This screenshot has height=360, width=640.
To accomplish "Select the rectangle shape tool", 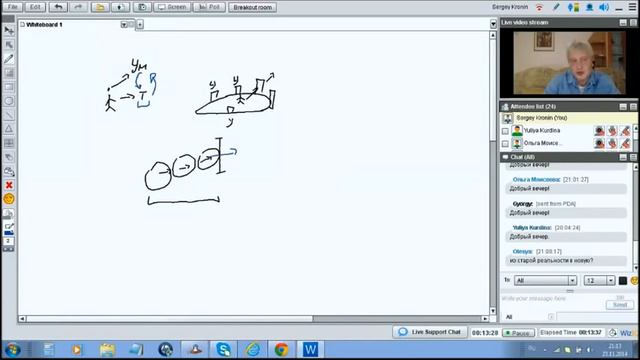I will point(9,87).
